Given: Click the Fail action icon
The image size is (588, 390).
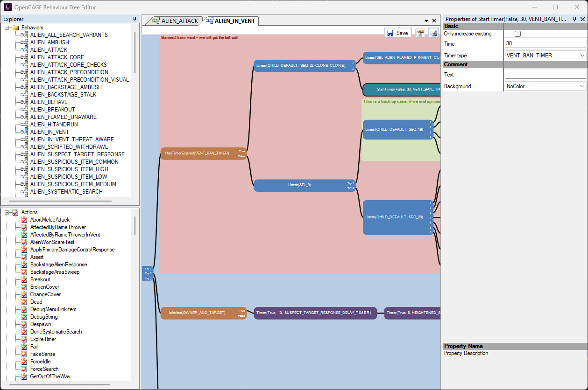Looking at the screenshot, I should [25, 347].
